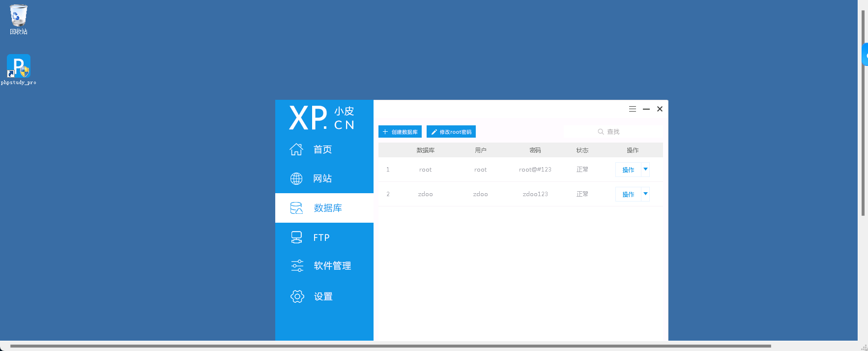This screenshot has width=868, height=351.
Task: Click the XP.CN logo
Action: [322, 118]
